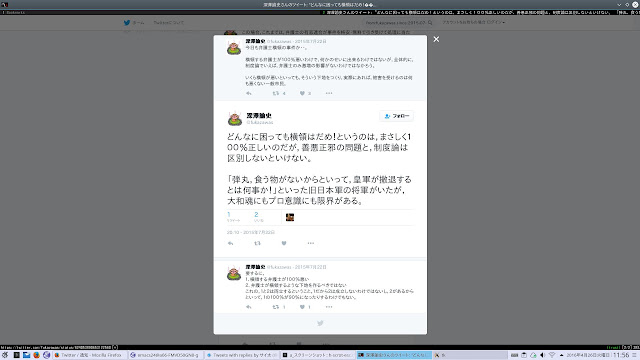
Task: Reply to the top tweet in thread
Action: click(x=249, y=93)
